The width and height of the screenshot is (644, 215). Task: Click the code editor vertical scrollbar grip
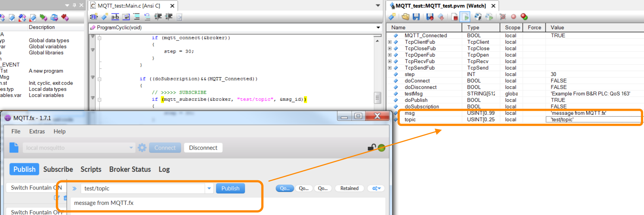click(377, 98)
